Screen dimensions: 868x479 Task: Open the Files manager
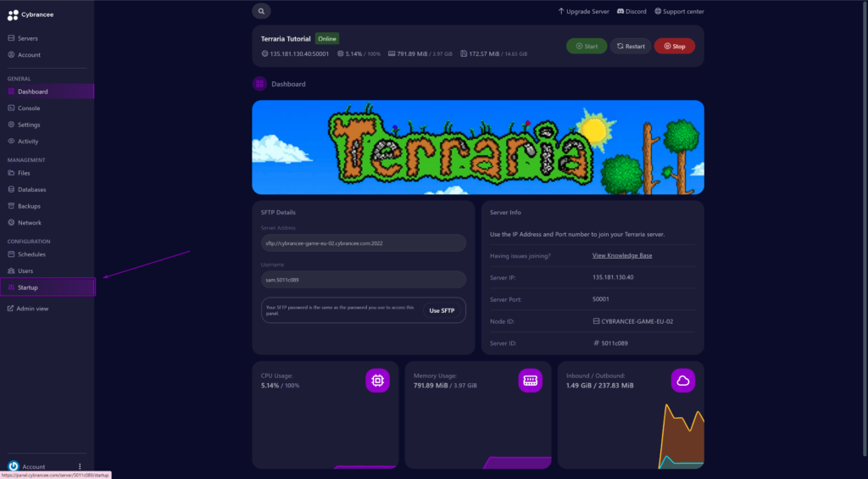(24, 173)
